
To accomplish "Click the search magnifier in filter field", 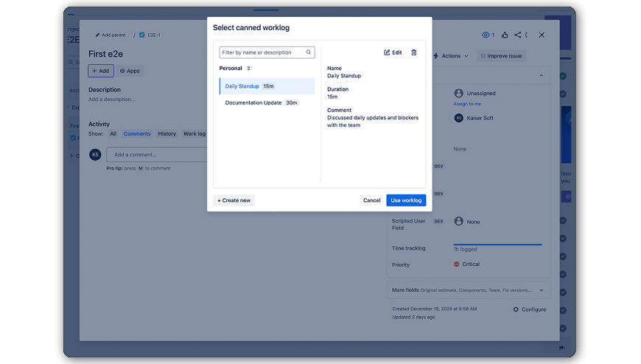I will [x=309, y=52].
